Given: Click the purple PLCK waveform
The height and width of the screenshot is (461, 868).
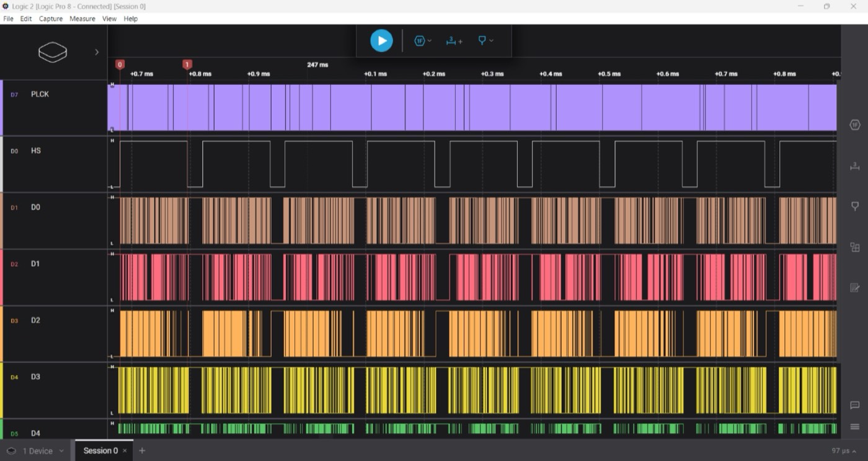Looking at the screenshot, I should tap(472, 107).
